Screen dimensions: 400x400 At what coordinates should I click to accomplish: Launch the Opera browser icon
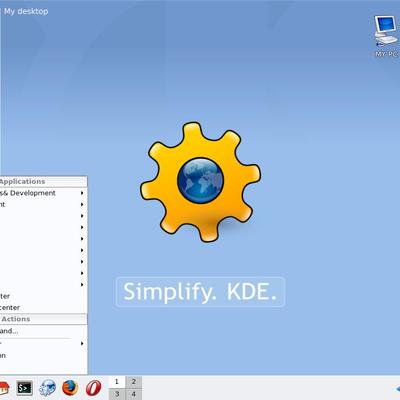(x=93, y=388)
